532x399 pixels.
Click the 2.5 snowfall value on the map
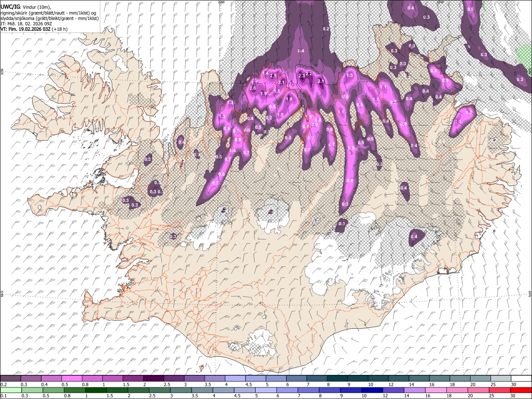pyautogui.click(x=273, y=76)
